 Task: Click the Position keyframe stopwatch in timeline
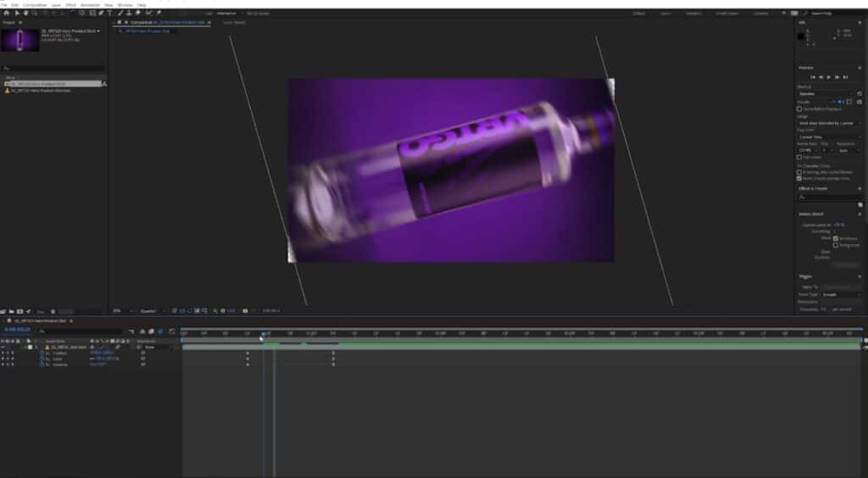pos(42,353)
